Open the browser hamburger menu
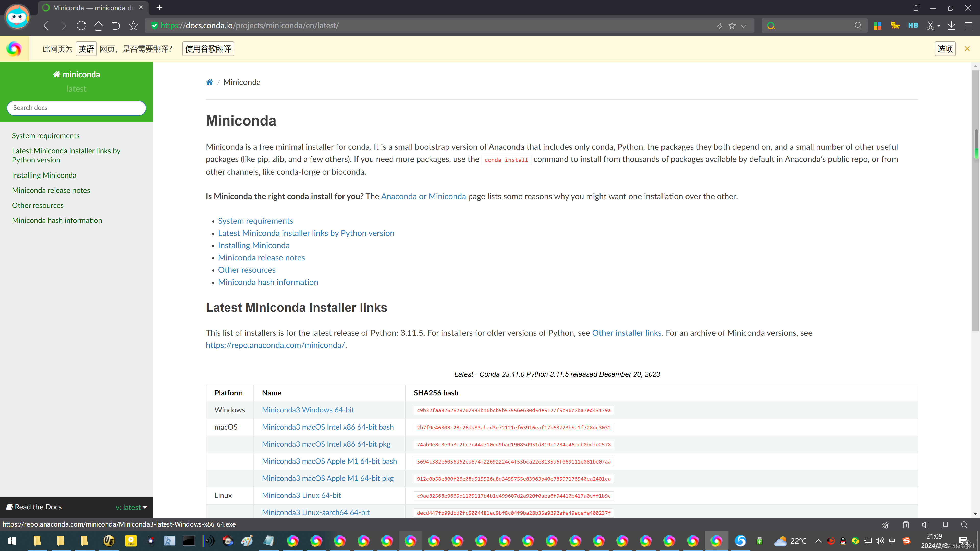This screenshot has height=551, width=980. click(969, 26)
